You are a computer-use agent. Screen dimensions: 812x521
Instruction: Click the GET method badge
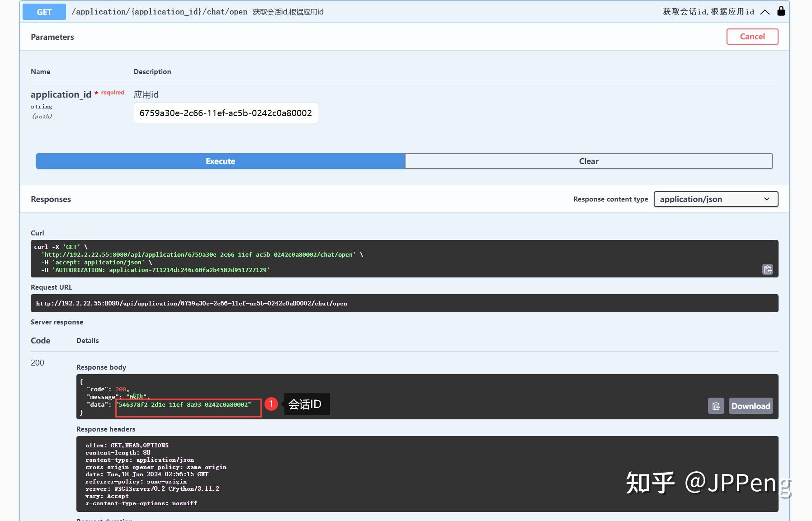44,11
